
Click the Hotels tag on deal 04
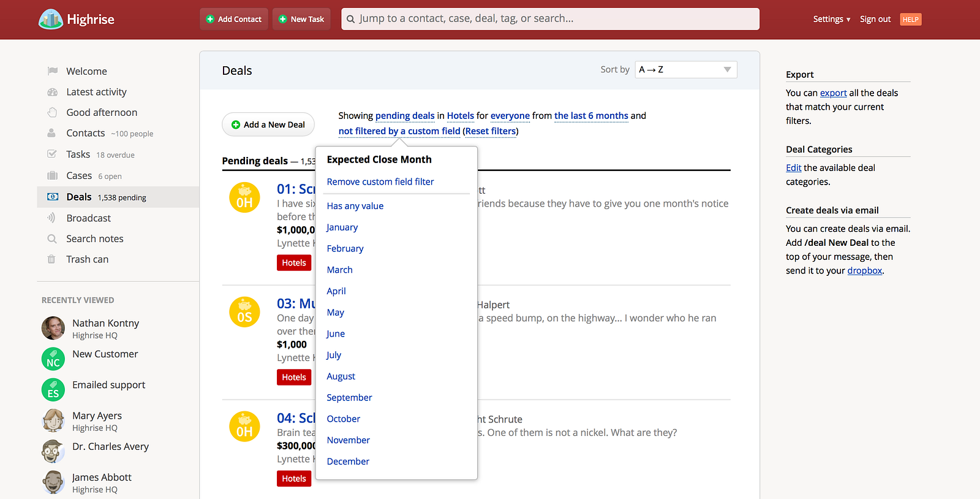click(x=294, y=479)
